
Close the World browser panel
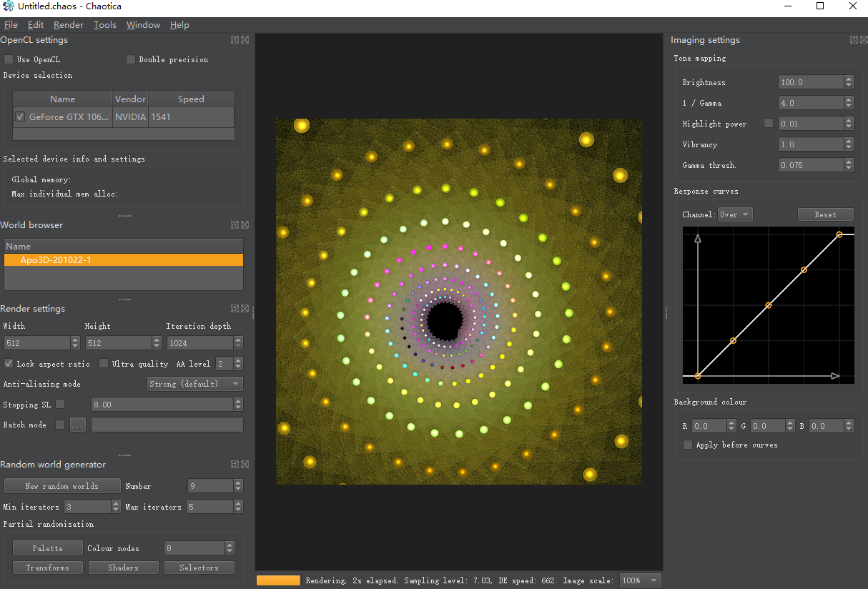(x=245, y=224)
